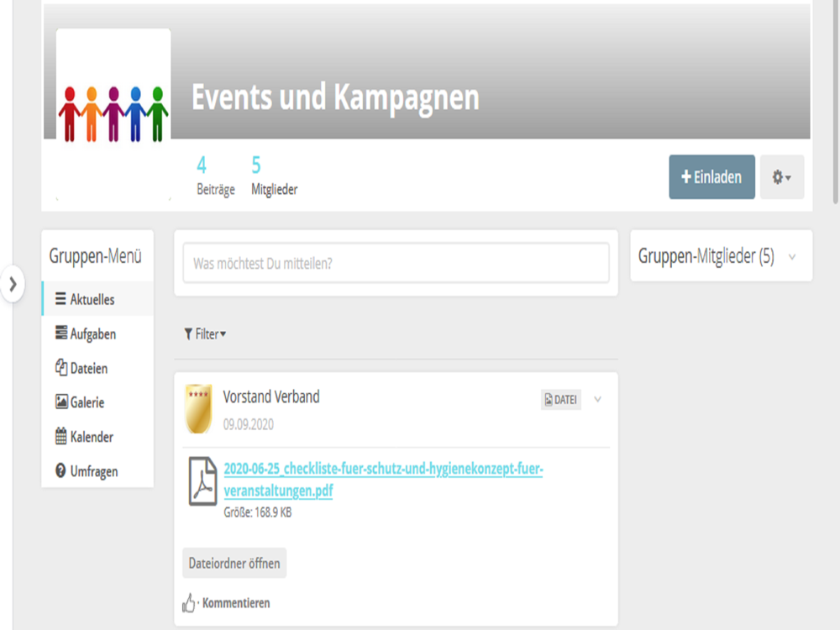The image size is (840, 630).
Task: Click the Aktuelles list icon
Action: coord(60,299)
